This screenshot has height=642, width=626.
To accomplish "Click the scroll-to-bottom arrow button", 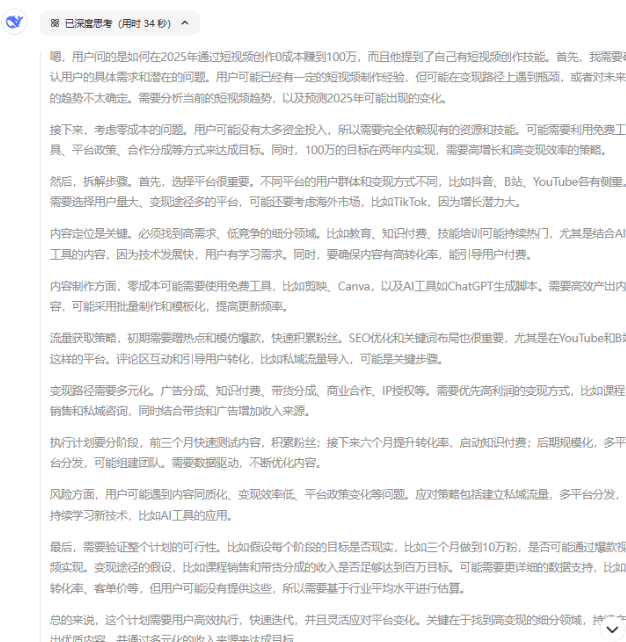I will click(x=612, y=629).
